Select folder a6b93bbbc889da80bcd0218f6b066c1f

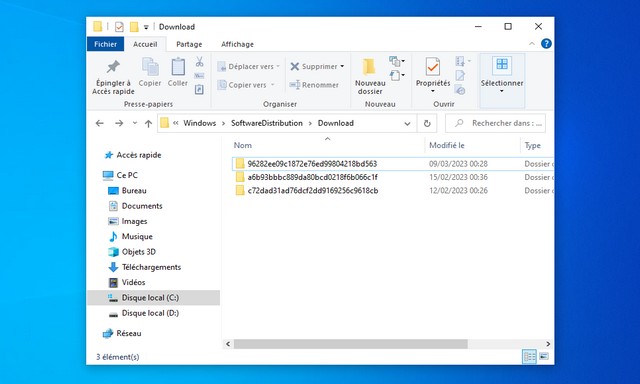312,177
